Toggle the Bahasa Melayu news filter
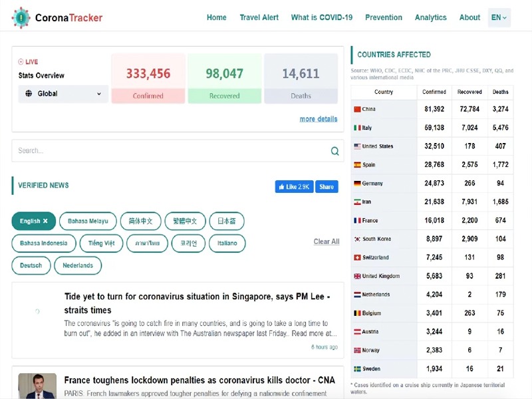Image resolution: width=532 pixels, height=399 pixels. tap(88, 221)
